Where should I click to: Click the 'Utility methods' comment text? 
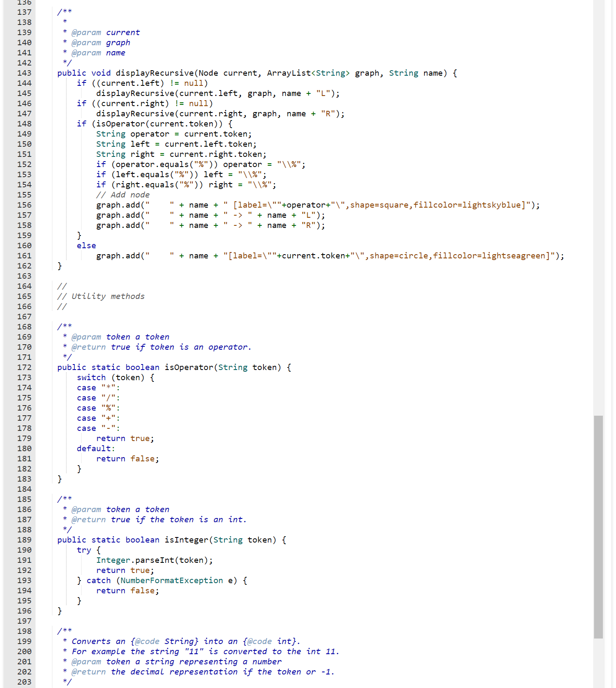point(108,296)
